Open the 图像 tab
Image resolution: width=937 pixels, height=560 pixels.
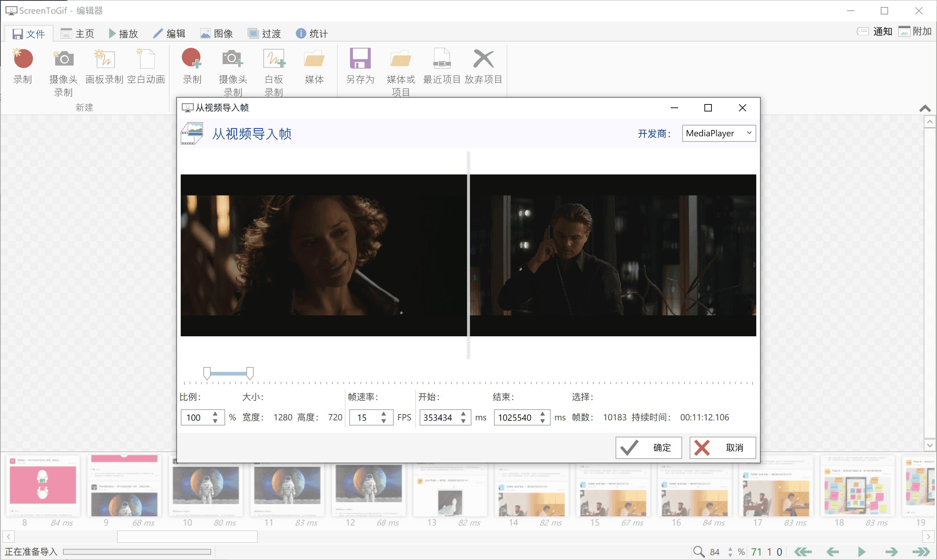coord(217,34)
